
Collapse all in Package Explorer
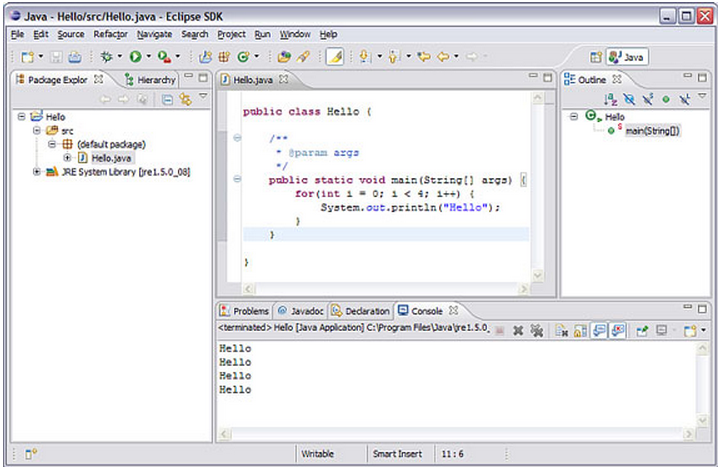168,99
